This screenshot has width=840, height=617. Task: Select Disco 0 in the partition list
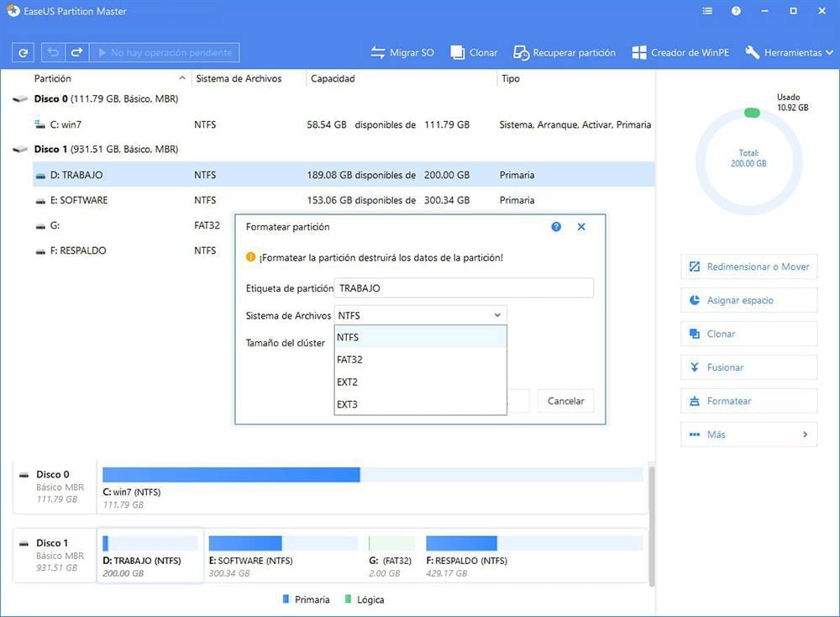(x=106, y=98)
